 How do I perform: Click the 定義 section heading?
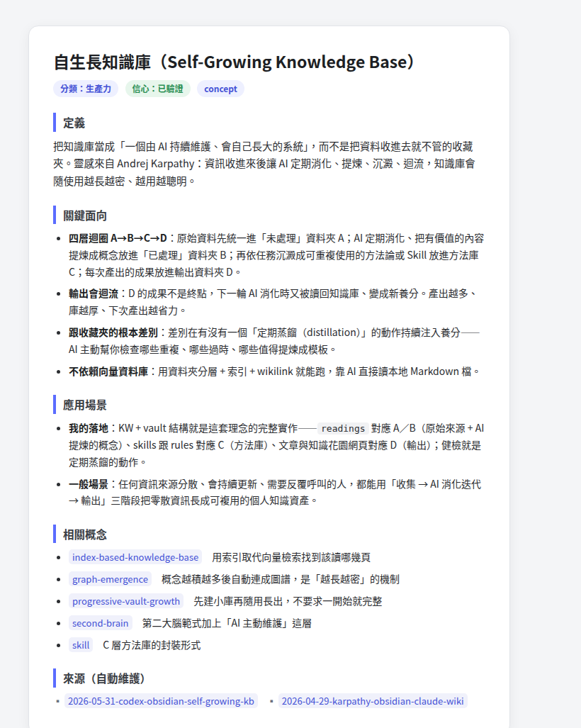[x=74, y=123]
